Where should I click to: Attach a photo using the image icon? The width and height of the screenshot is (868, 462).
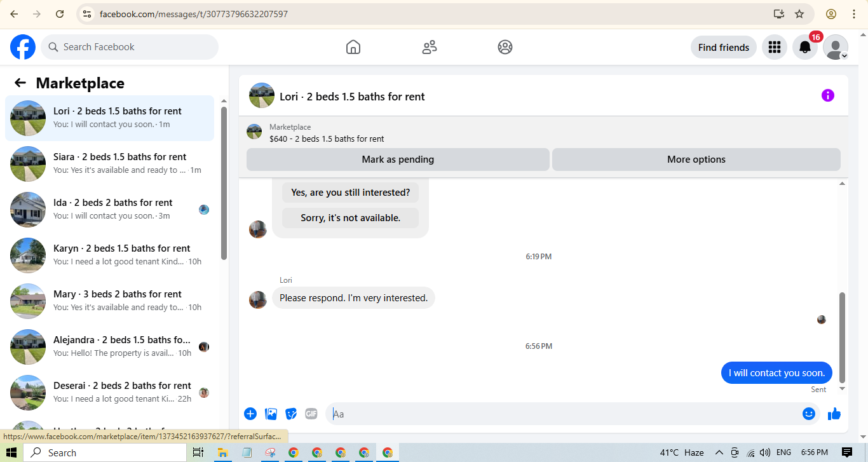click(271, 414)
